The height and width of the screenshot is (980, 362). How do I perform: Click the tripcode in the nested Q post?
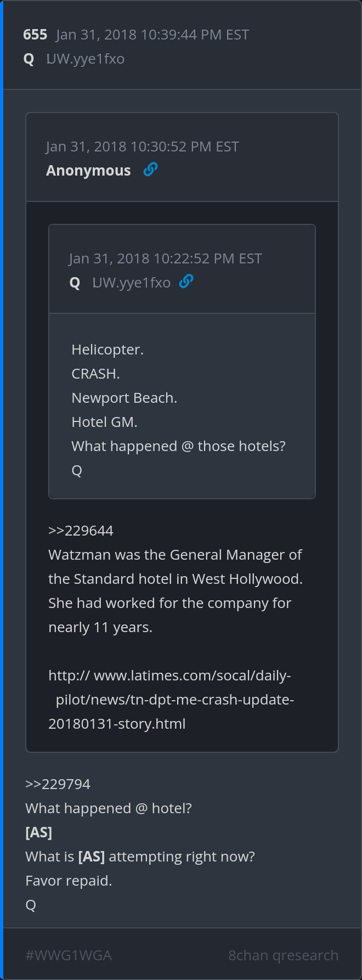(x=132, y=283)
